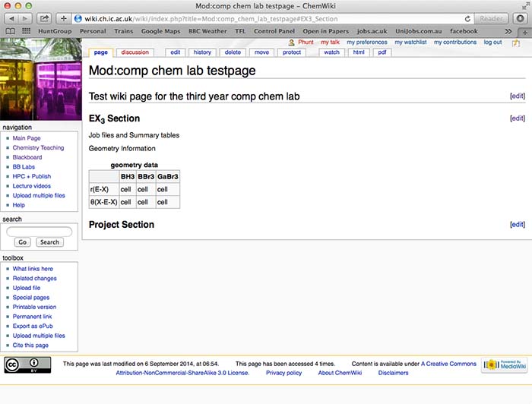Switch to the discussion tab

[x=135, y=52]
